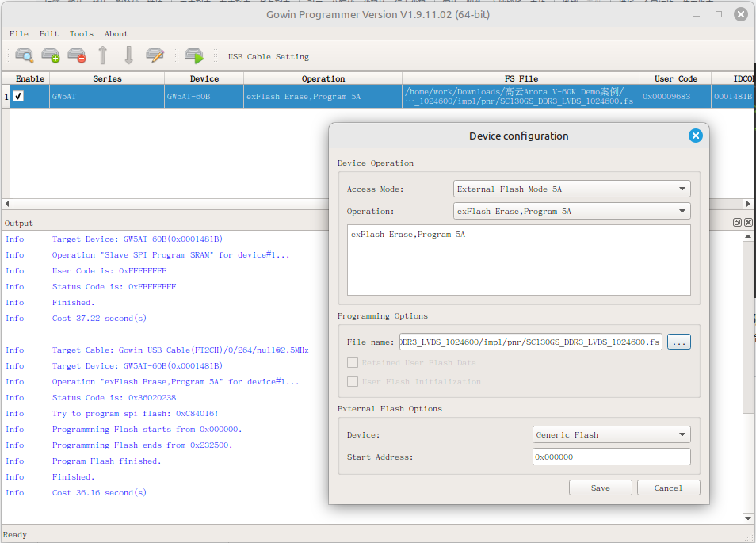Select the exFlash Erase,Program 5A table cell
Image resolution: width=756 pixels, height=543 pixels.
point(323,96)
